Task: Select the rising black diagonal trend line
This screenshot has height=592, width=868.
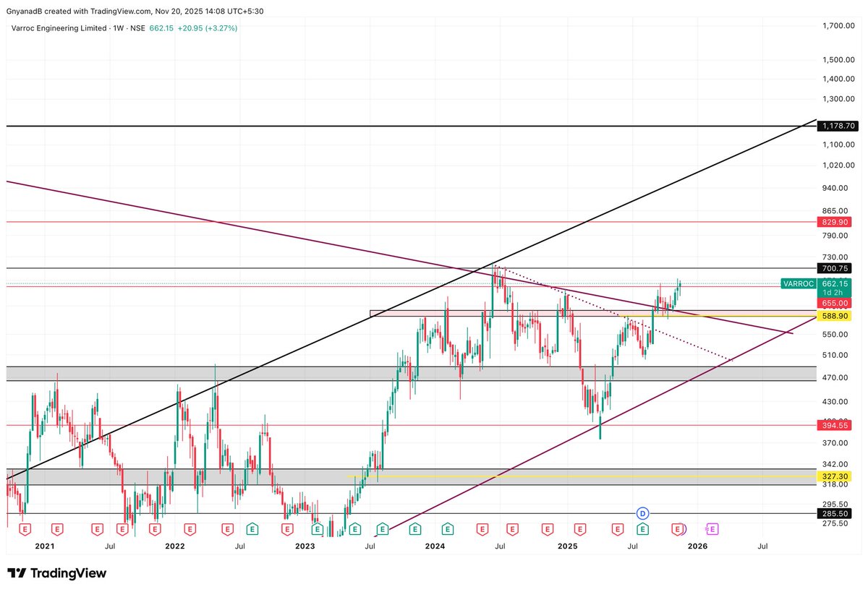Action: (x=411, y=298)
